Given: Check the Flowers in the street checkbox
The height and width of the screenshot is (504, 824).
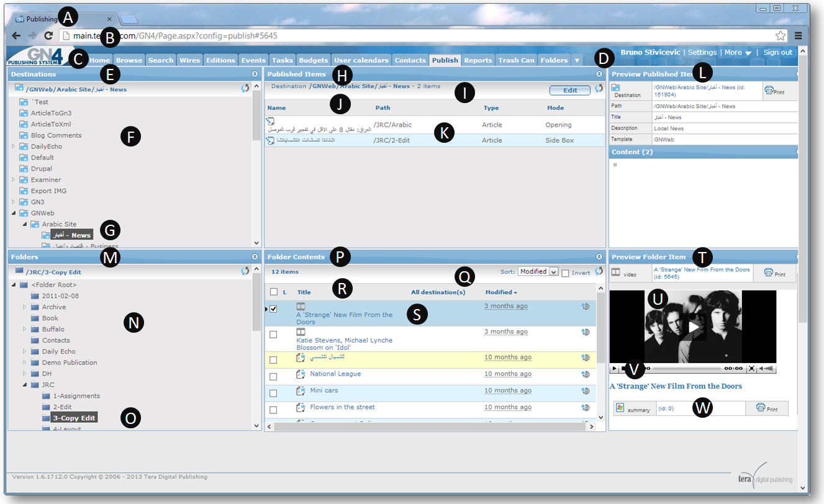Looking at the screenshot, I should pos(273,410).
